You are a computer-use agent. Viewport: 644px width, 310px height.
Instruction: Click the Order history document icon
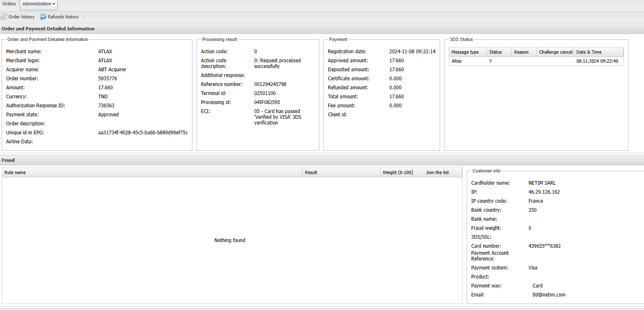tap(4, 17)
